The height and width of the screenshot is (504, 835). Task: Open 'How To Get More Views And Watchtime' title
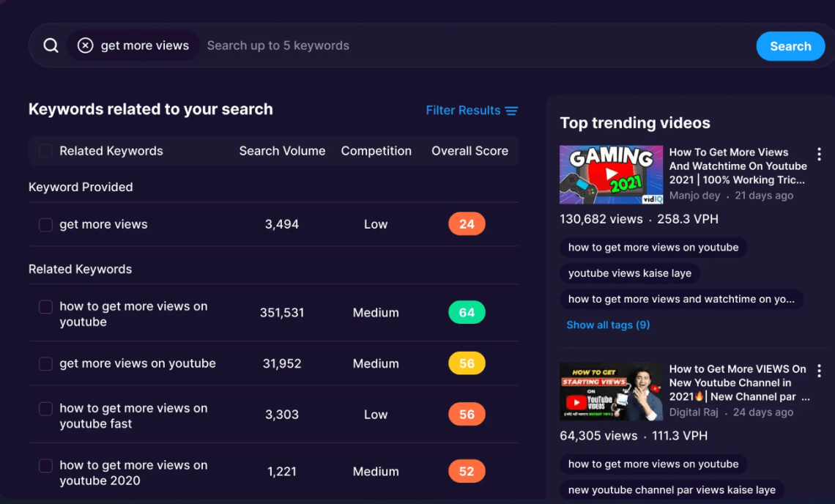(738, 166)
